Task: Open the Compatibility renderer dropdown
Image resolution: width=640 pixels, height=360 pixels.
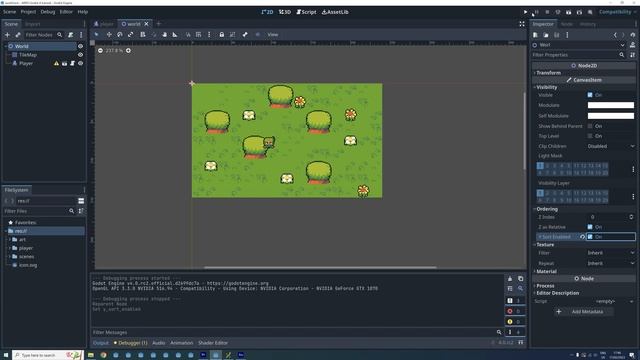Action: 617,12
